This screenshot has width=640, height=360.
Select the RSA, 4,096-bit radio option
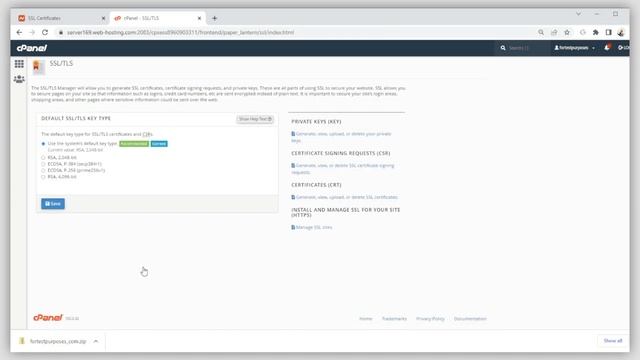(x=43, y=177)
